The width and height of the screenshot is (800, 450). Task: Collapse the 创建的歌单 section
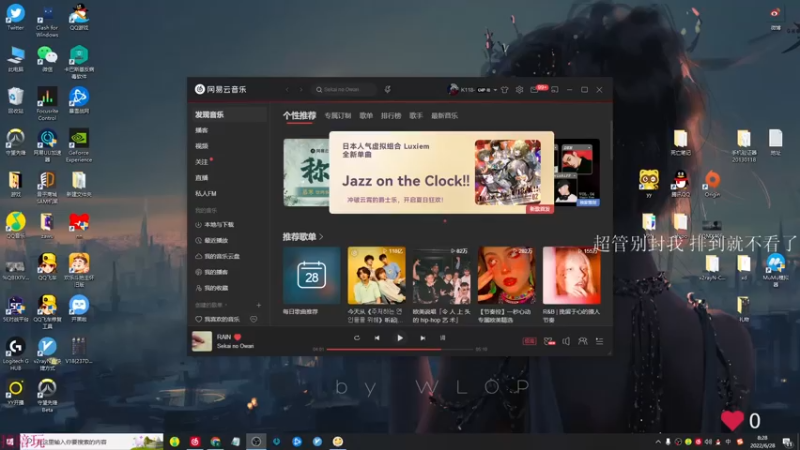click(211, 305)
